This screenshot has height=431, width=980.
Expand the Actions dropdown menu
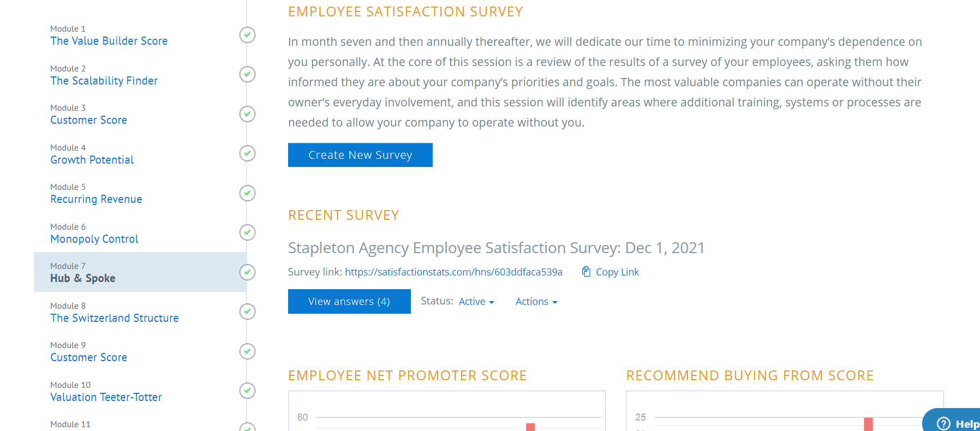536,302
